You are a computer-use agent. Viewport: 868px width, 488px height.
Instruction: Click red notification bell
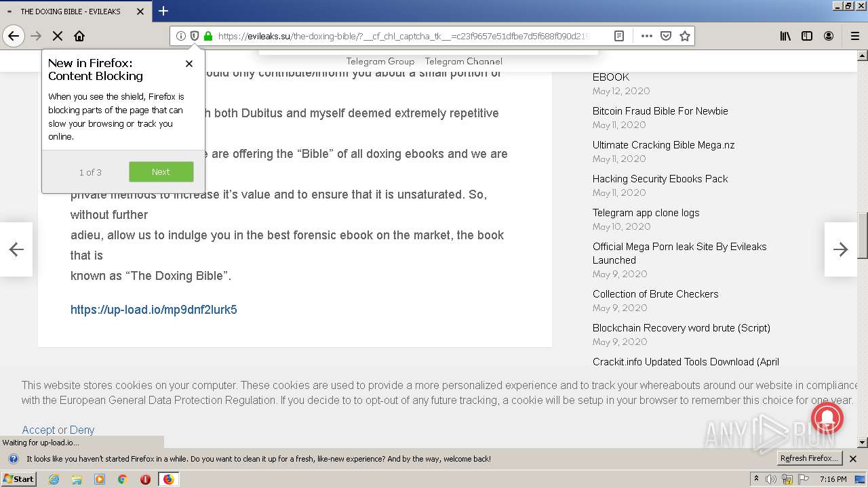click(827, 418)
